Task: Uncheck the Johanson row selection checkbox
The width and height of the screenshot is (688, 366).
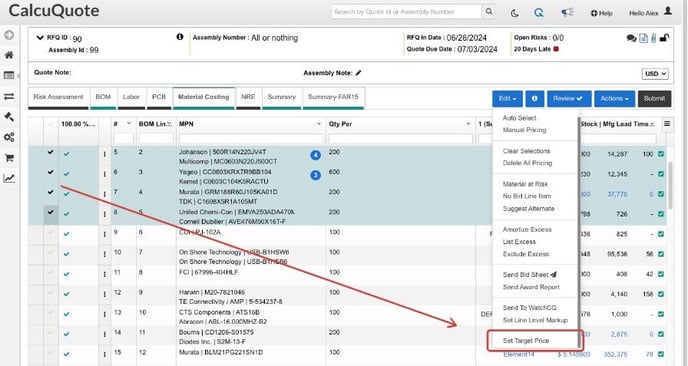Action: coord(50,152)
